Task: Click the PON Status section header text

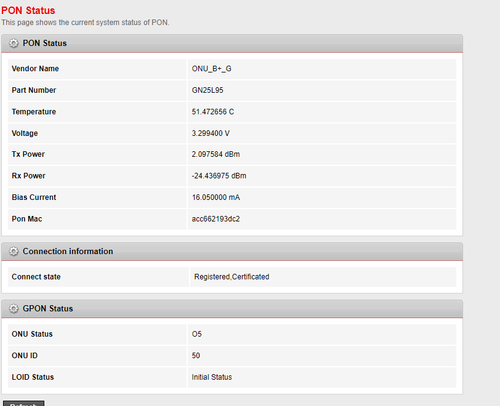Action: coord(45,43)
